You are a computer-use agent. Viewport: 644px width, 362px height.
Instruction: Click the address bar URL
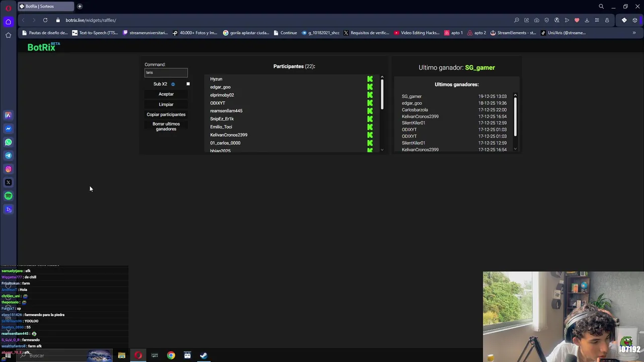tap(91, 20)
